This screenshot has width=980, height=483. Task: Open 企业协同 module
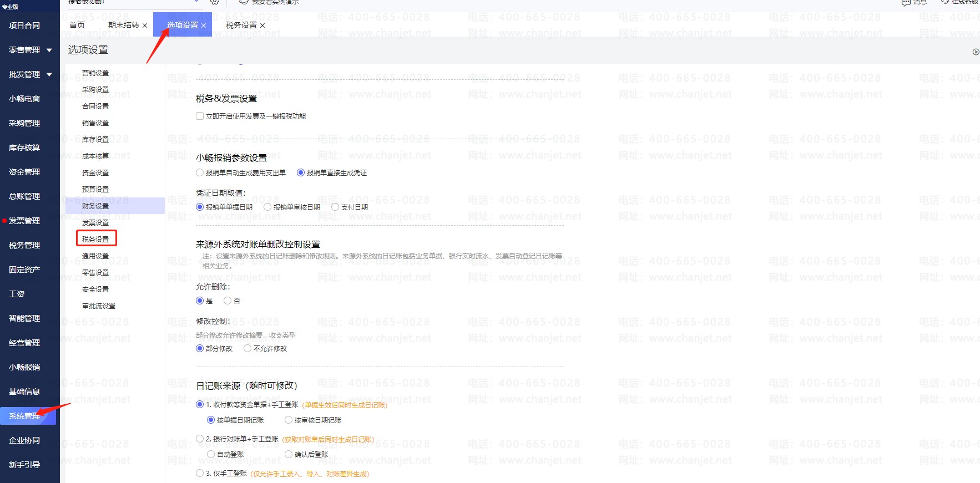24,440
